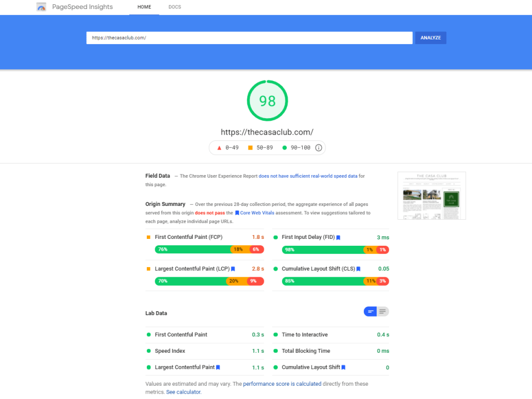Click the Largest Contentful Paint distribution bar
This screenshot has width=532, height=399.
click(x=209, y=281)
